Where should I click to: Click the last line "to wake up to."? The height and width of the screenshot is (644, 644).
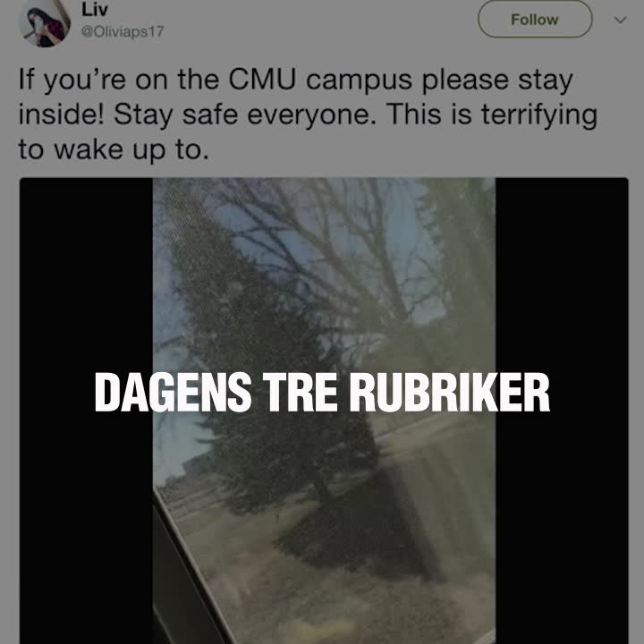pos(114,150)
